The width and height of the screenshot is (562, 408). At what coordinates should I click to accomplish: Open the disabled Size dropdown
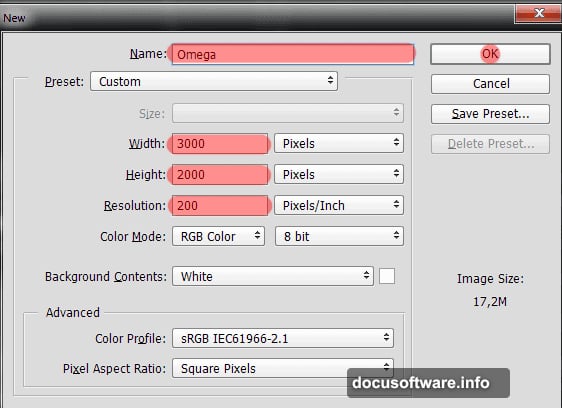[288, 113]
